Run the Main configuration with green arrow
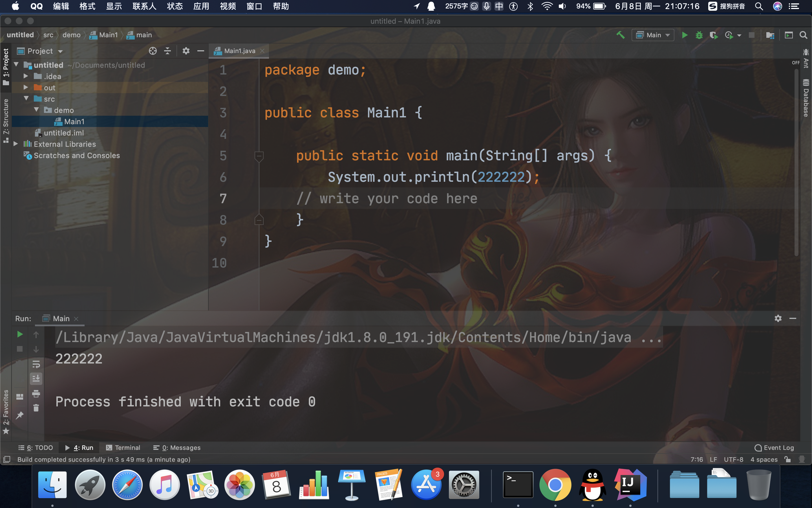Screen dimensions: 812x508 (685, 35)
